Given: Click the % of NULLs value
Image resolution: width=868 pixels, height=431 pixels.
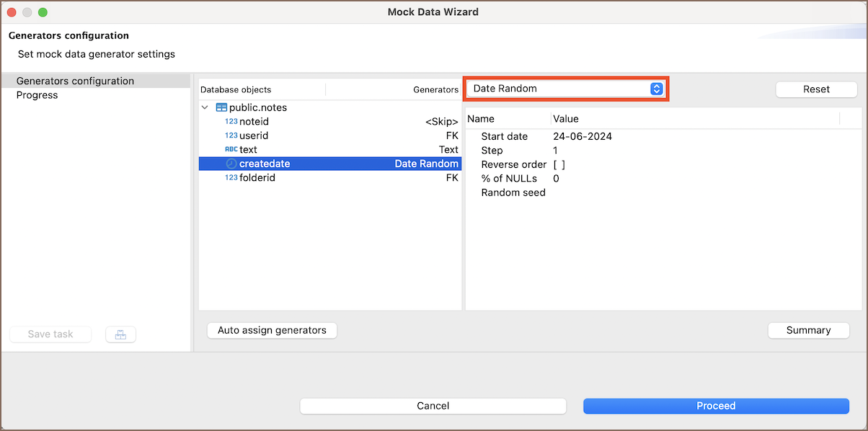Looking at the screenshot, I should point(556,179).
